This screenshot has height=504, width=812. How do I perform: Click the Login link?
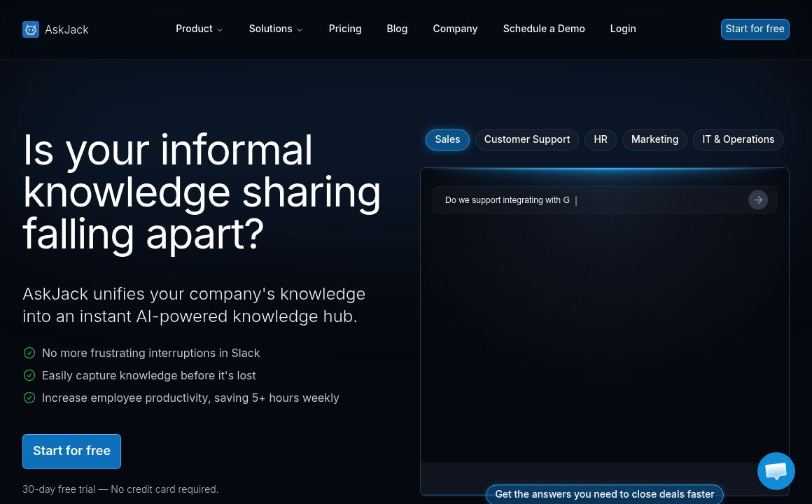pos(623,29)
